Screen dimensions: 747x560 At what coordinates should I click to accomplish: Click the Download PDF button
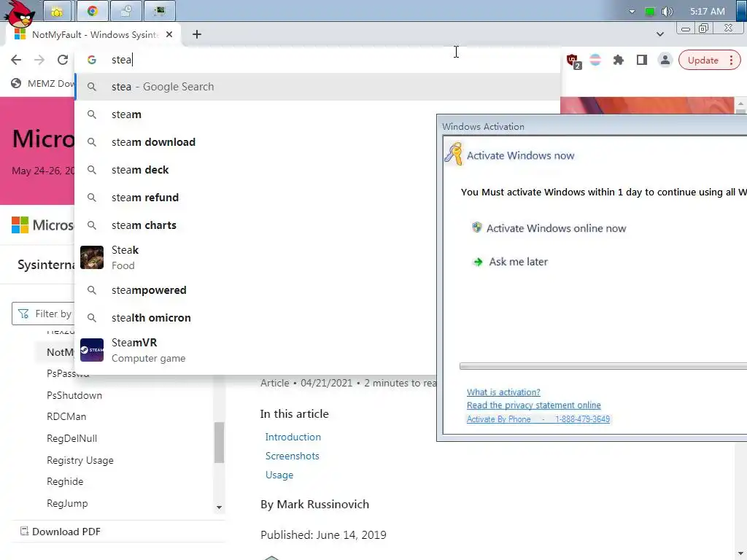click(61, 532)
